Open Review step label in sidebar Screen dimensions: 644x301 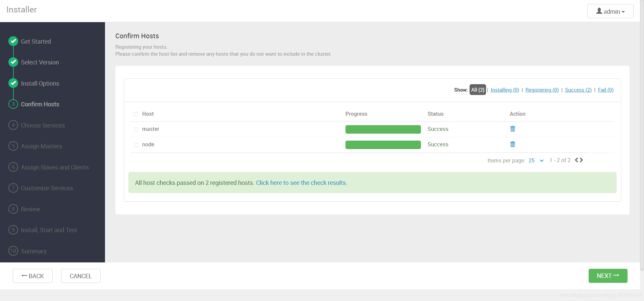pos(31,209)
